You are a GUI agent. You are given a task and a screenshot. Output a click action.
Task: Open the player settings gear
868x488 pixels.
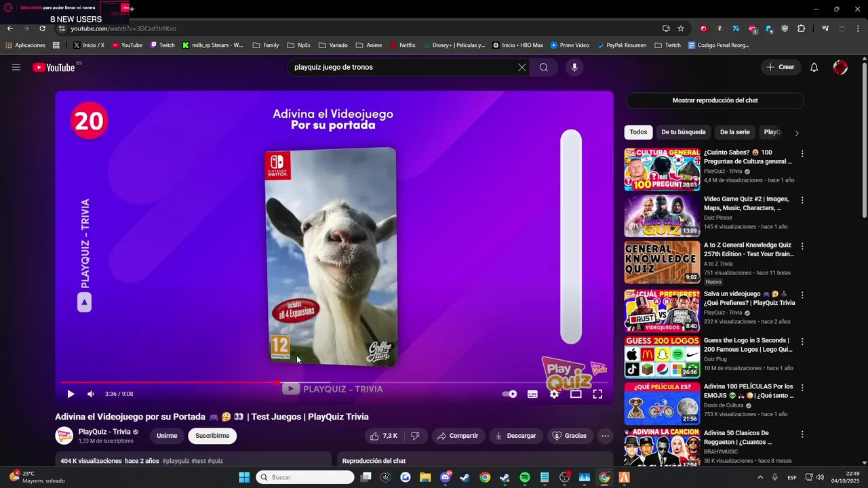[555, 394]
